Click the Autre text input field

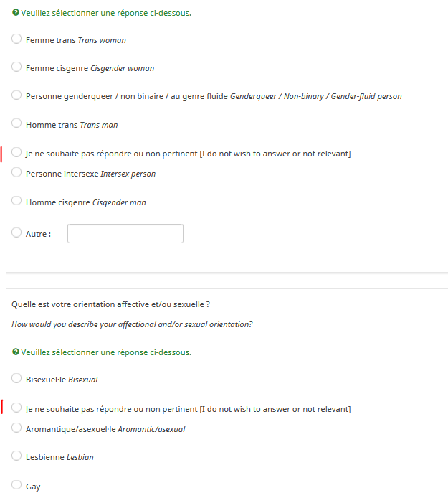(x=125, y=234)
